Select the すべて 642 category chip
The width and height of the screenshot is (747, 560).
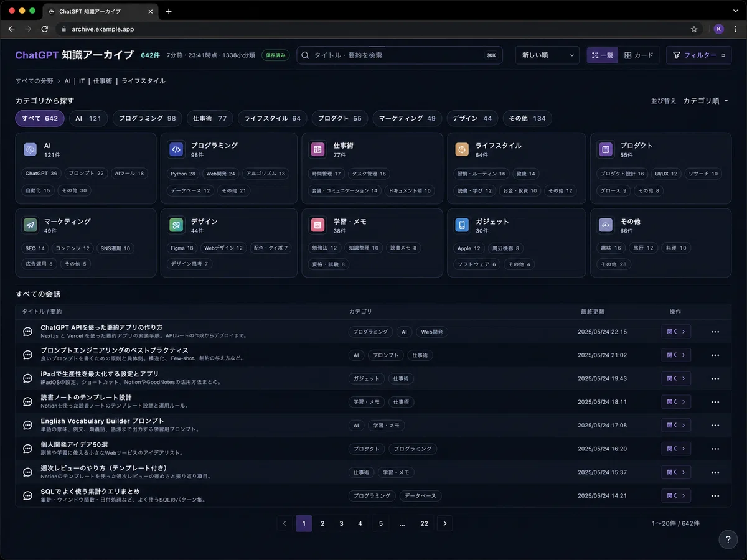click(x=40, y=118)
